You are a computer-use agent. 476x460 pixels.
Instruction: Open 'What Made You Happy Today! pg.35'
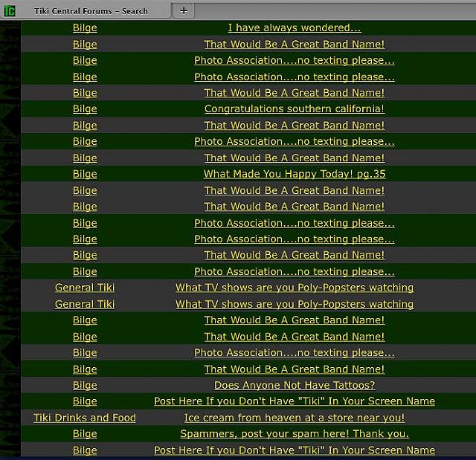(x=295, y=175)
